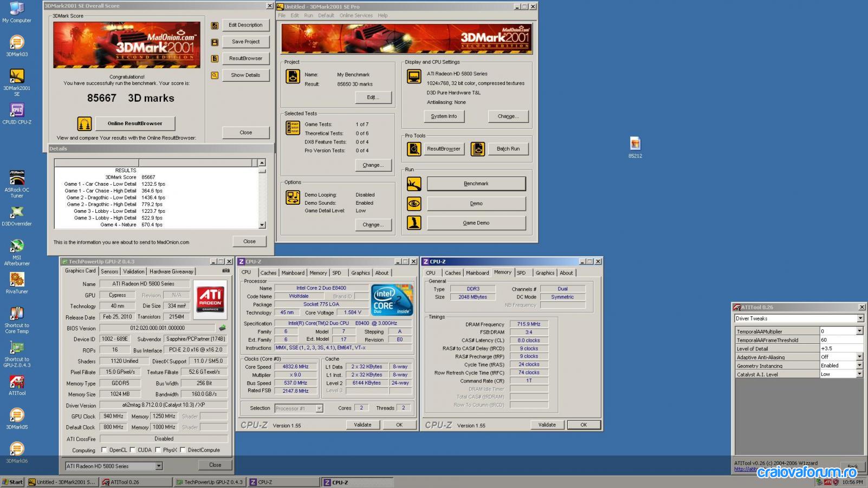The height and width of the screenshot is (488, 868).
Task: Open the GPU selector dropdown in GPU-Z
Action: 159,466
